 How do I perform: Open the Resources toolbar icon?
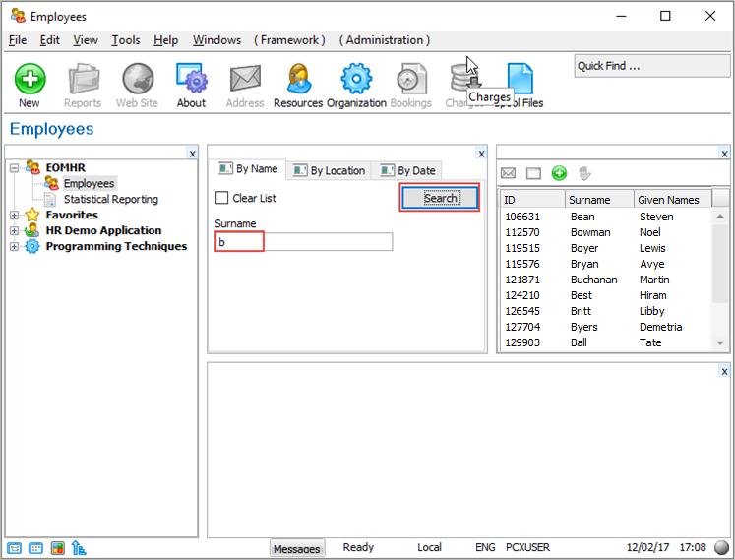(x=298, y=79)
